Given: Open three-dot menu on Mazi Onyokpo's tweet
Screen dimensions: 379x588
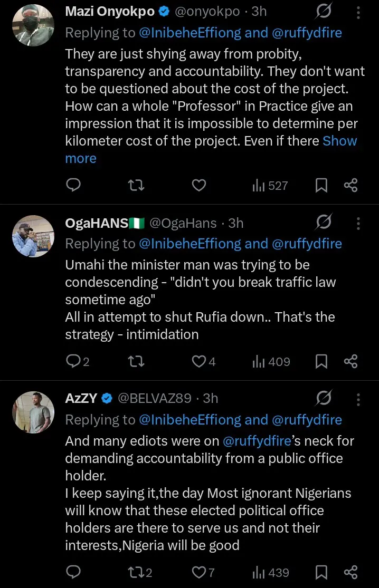Looking at the screenshot, I should (x=358, y=12).
